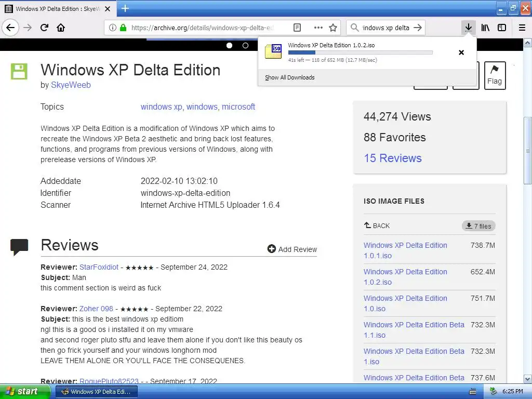Download Windows XP Delta Edition Beta 1.iso
This screenshot has width=532, height=399.
tap(414, 356)
